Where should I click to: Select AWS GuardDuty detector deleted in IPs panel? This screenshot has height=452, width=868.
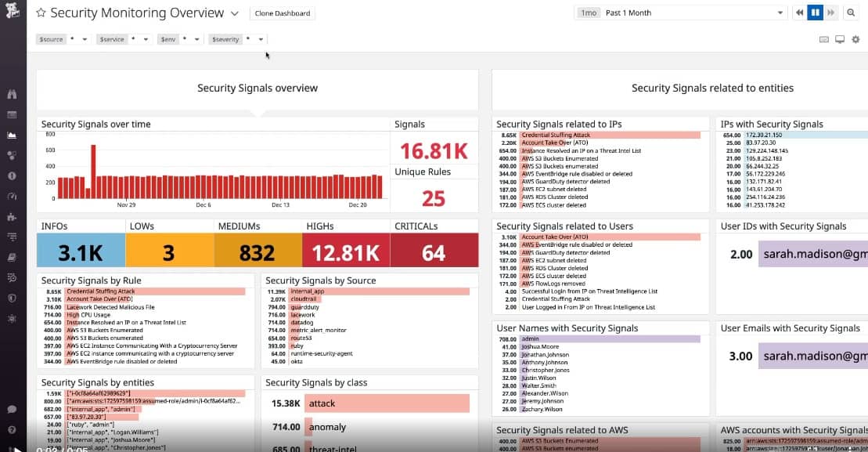(600, 182)
